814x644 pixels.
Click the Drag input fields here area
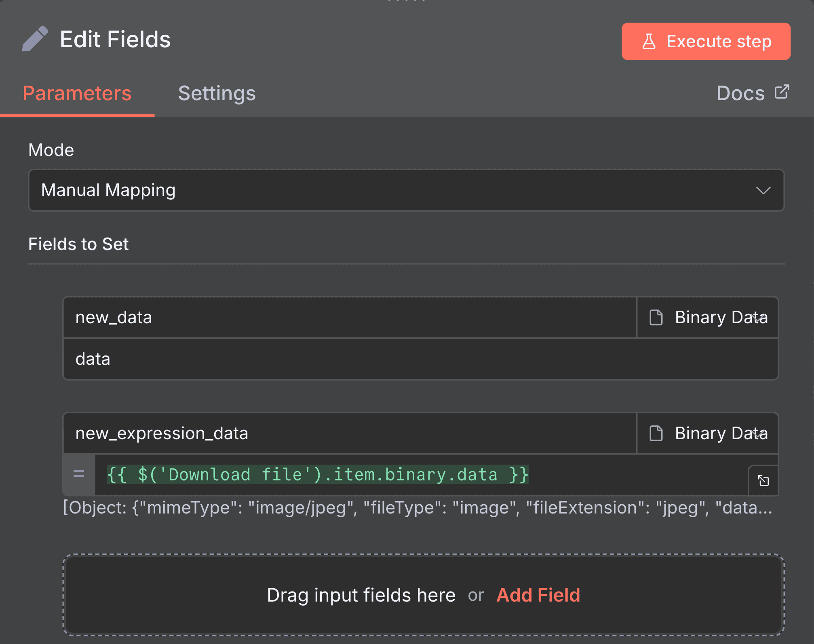point(361,595)
